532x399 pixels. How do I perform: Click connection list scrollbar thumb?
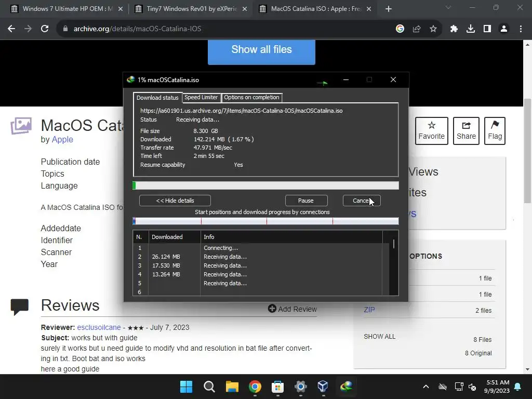(394, 244)
